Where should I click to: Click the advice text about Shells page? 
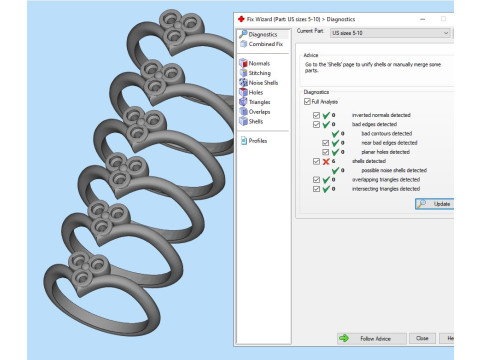pyautogui.click(x=373, y=67)
